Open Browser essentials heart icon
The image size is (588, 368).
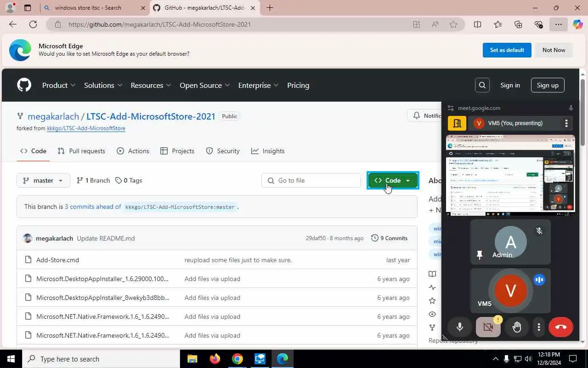point(538,24)
